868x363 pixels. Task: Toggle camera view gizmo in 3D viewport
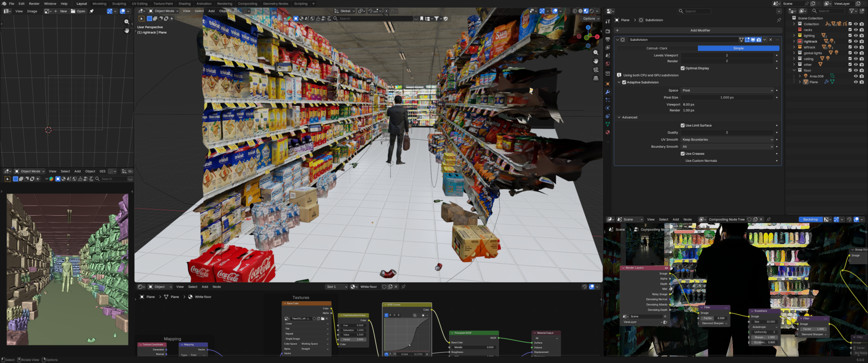tap(596, 70)
